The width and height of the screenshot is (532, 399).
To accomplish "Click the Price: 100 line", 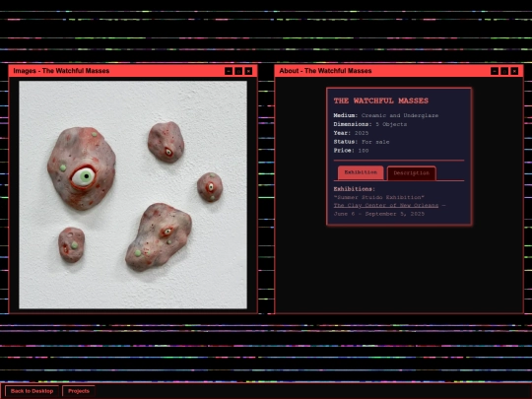I will coord(351,151).
